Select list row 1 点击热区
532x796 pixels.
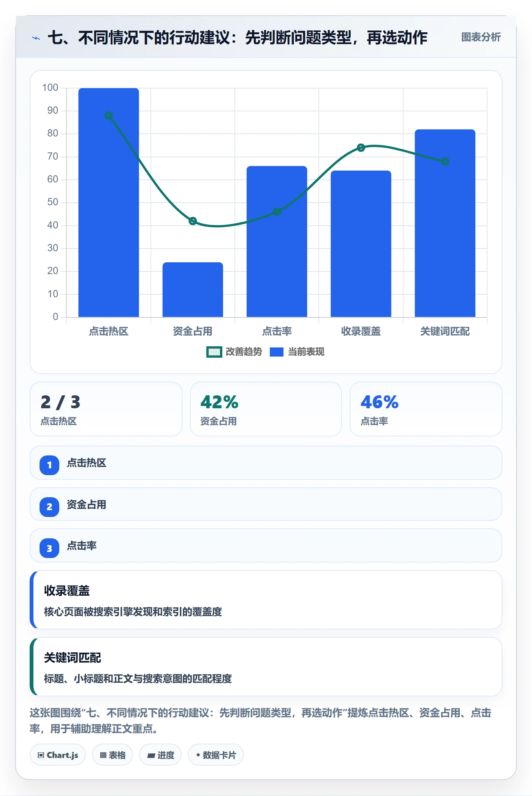point(266,463)
